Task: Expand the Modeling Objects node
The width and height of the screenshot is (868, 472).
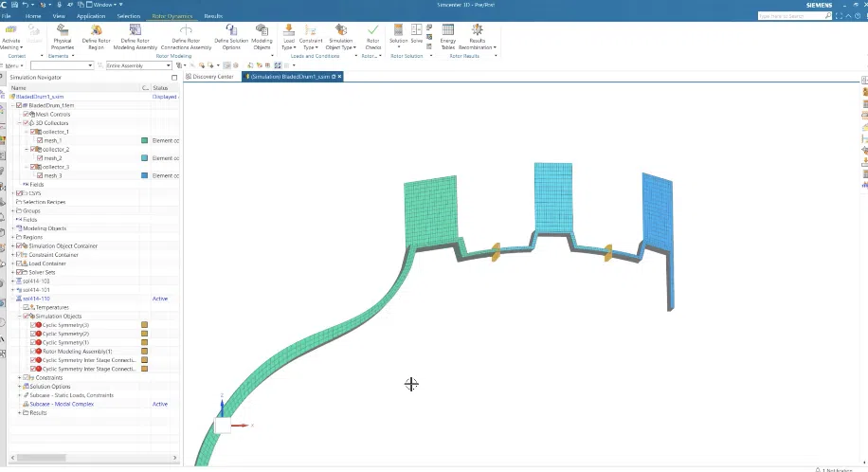Action: (x=12, y=228)
